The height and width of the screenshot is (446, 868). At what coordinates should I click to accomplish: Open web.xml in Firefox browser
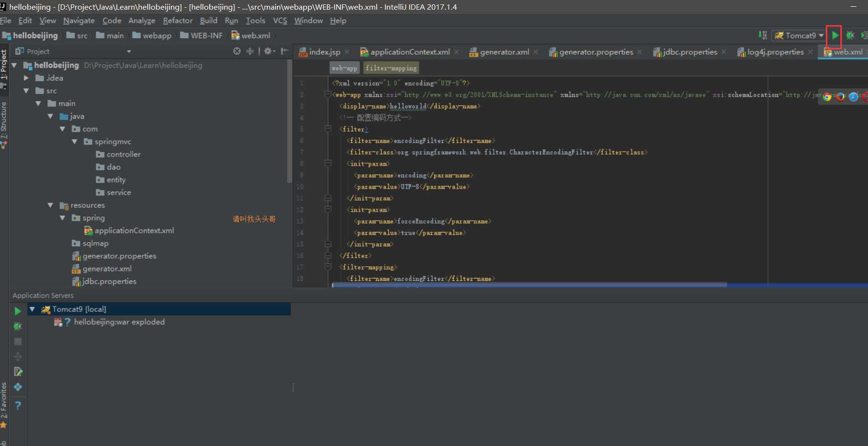click(x=840, y=96)
